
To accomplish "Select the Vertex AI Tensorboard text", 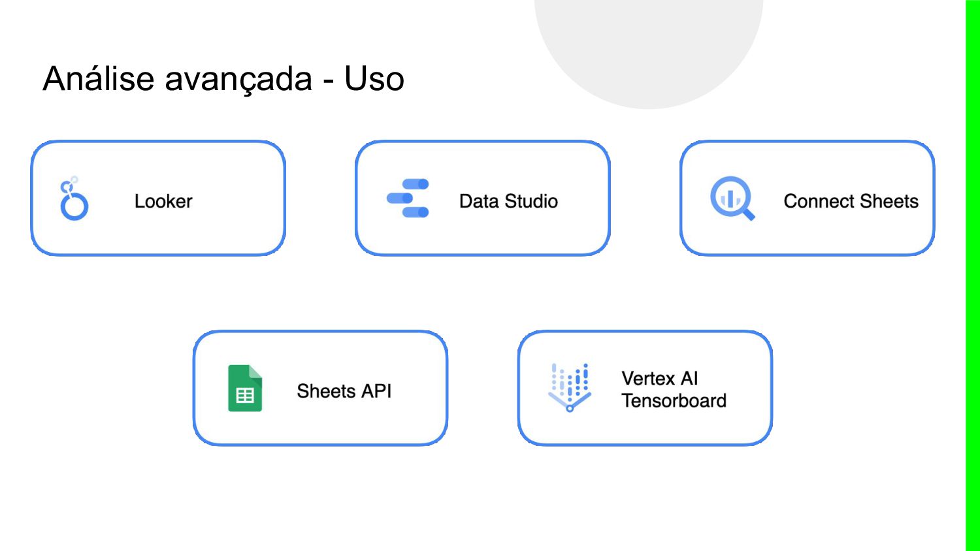I will [x=673, y=389].
